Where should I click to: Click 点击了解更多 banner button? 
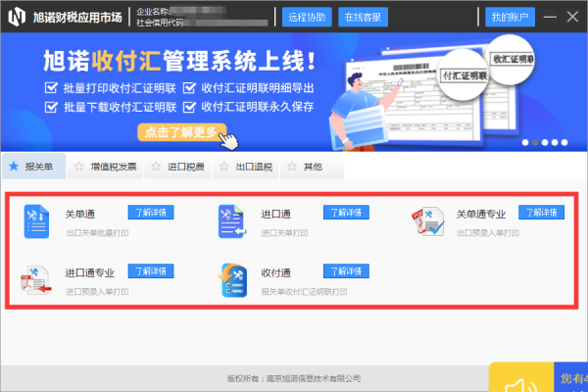[181, 132]
